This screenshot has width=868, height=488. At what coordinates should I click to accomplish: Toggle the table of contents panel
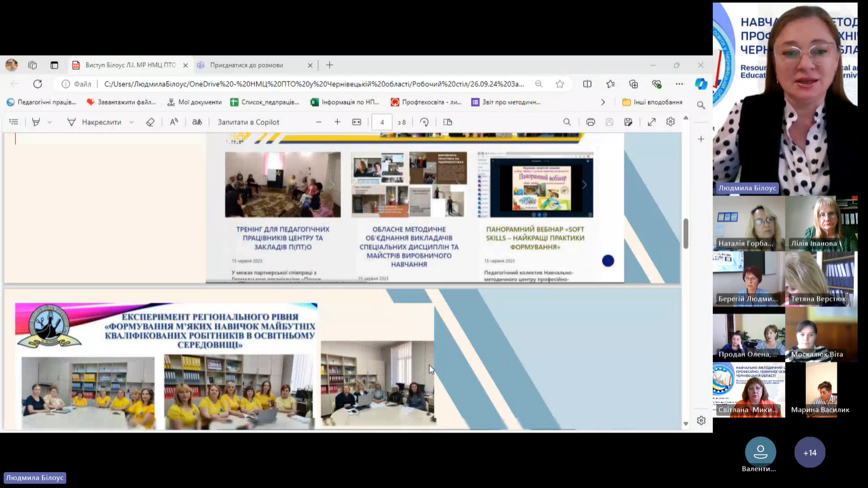(x=14, y=122)
